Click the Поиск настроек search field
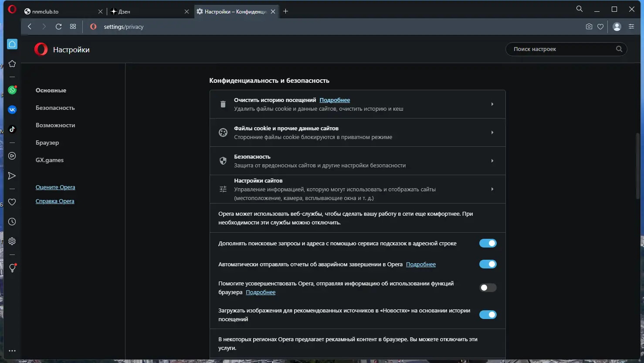The image size is (644, 363). (562, 49)
